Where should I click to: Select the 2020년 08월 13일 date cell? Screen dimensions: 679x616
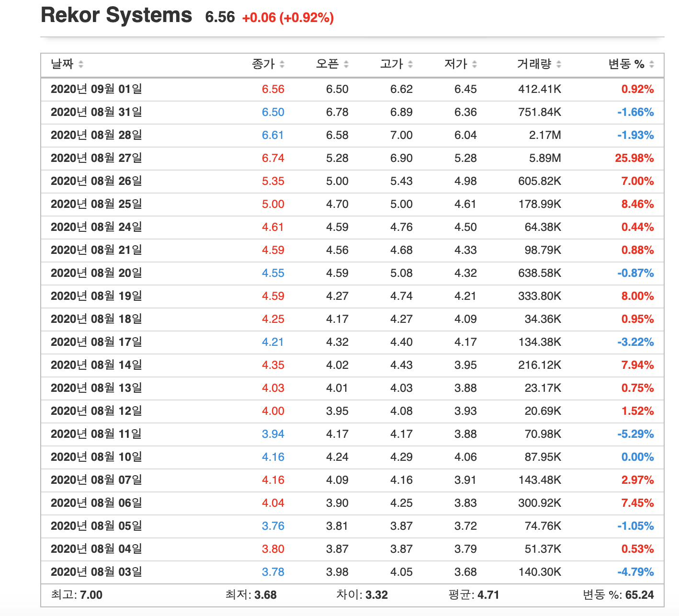pos(96,388)
